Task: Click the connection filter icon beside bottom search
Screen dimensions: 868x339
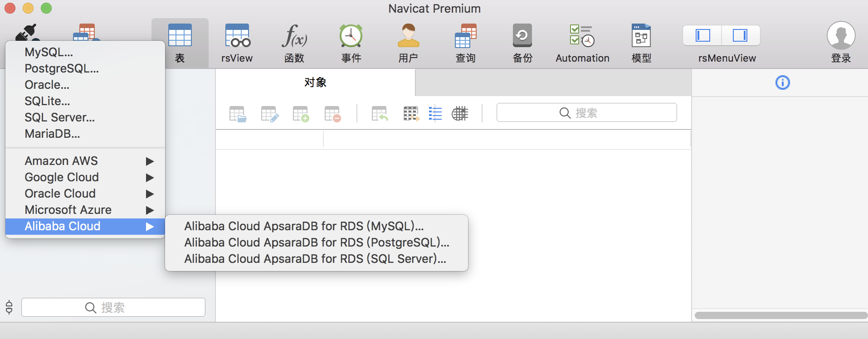Action: tap(9, 307)
